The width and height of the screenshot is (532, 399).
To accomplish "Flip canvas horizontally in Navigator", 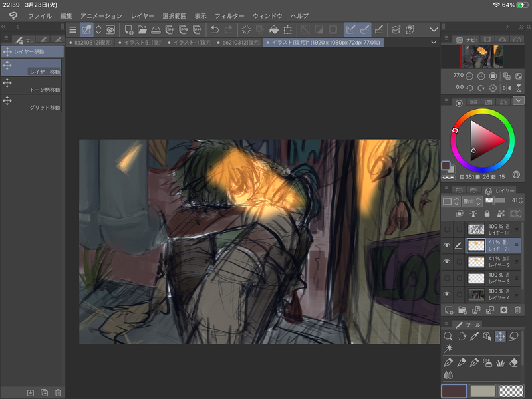I will [x=505, y=88].
